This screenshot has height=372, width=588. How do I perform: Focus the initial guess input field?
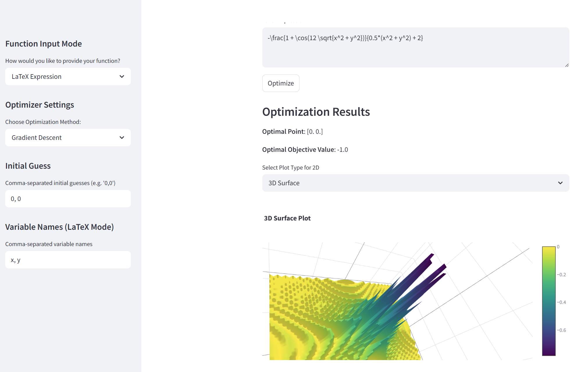pyautogui.click(x=68, y=199)
